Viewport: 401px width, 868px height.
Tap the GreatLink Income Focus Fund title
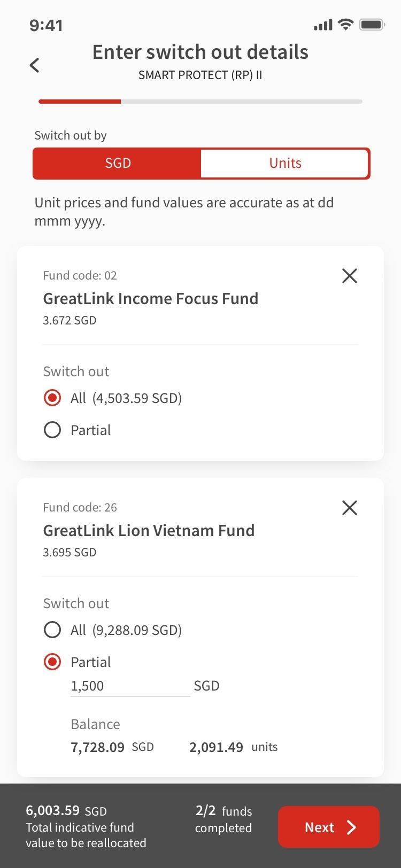click(150, 298)
